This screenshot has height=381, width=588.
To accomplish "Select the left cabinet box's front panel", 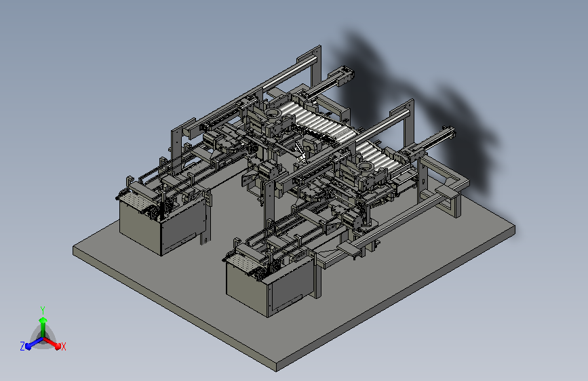I will (140, 226).
